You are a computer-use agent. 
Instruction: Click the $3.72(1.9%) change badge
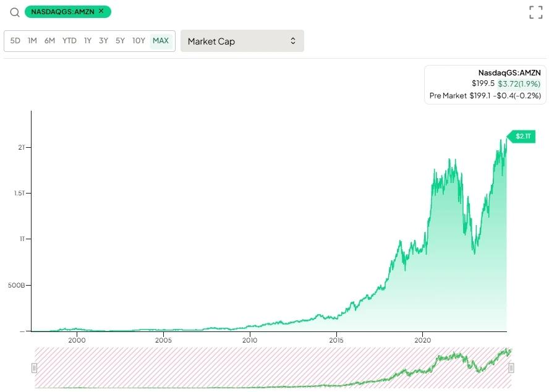coord(519,83)
